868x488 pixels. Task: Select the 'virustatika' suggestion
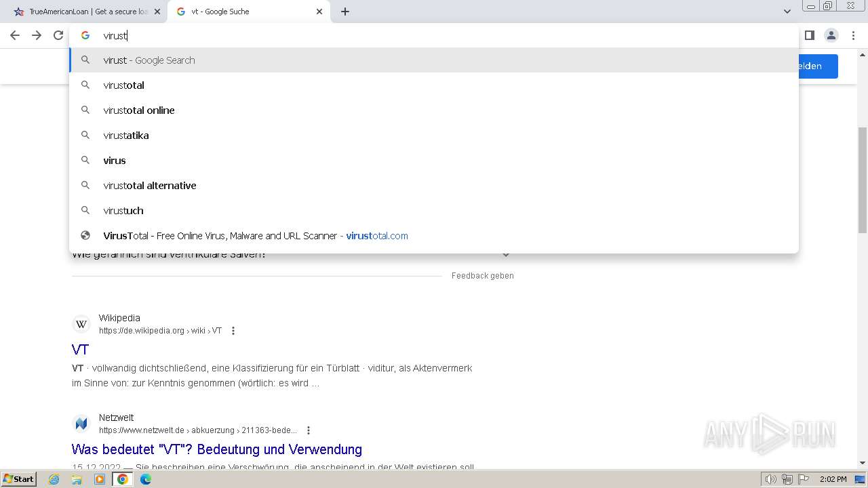click(434, 136)
